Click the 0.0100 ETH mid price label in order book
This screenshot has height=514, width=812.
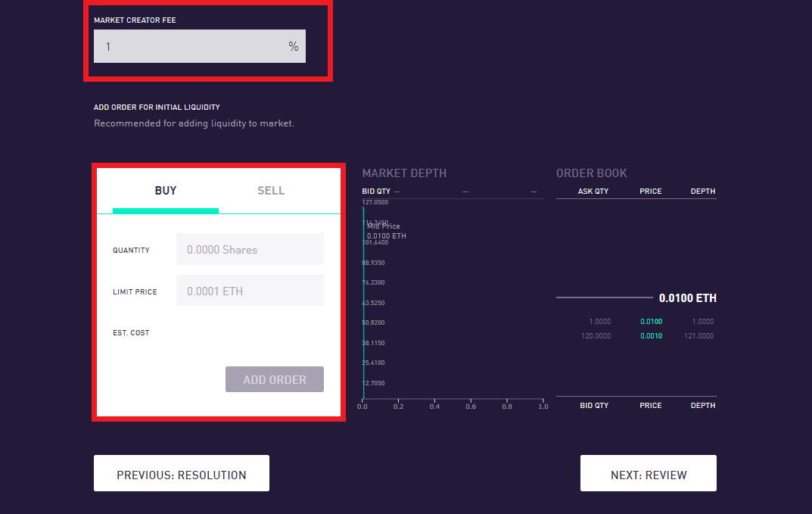[x=687, y=298]
